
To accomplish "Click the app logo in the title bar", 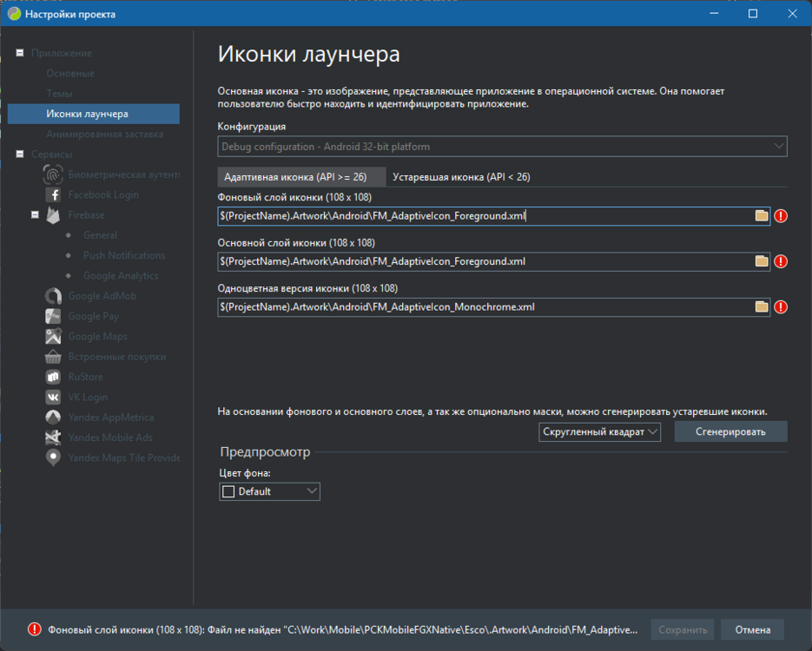I will click(x=14, y=14).
